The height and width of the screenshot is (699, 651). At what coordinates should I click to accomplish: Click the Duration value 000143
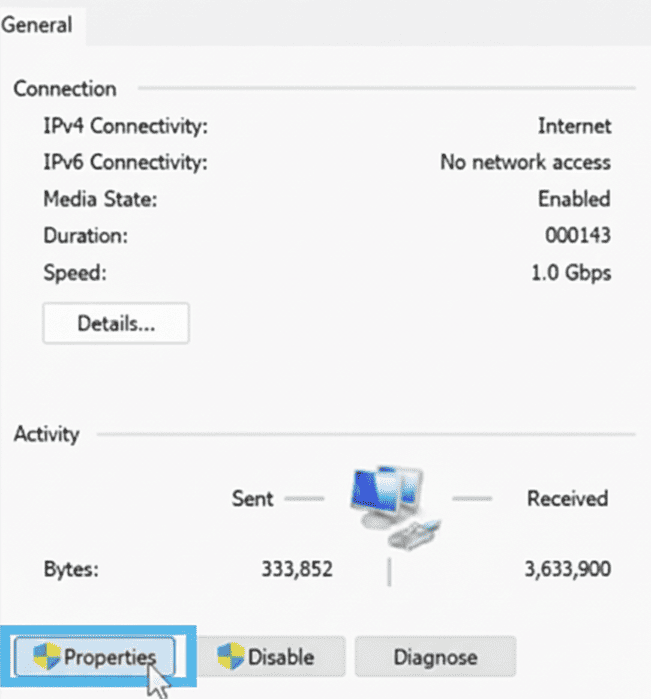[x=577, y=236]
